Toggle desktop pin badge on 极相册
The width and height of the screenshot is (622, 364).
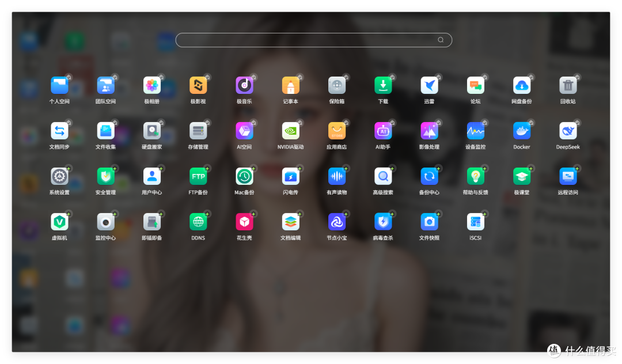[161, 77]
